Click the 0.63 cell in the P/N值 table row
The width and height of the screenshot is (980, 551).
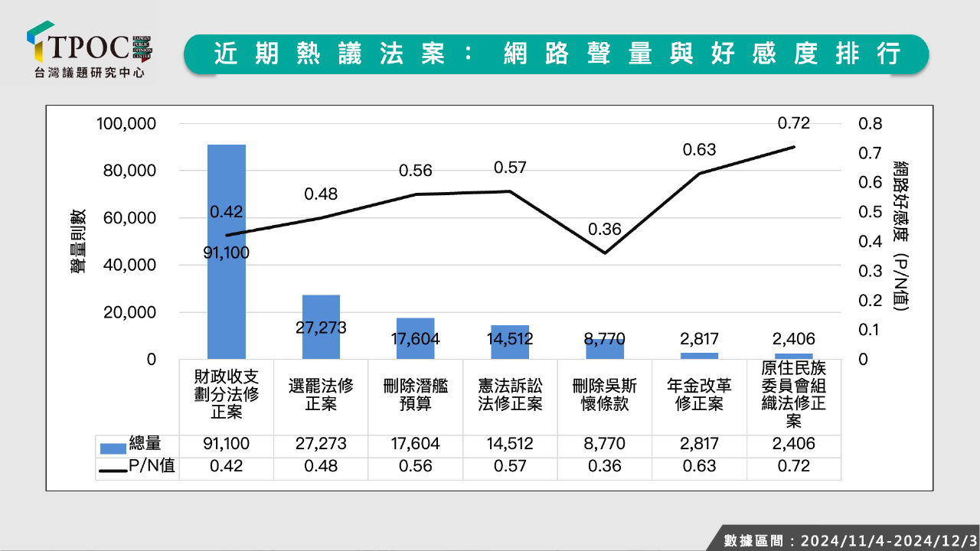[699, 466]
